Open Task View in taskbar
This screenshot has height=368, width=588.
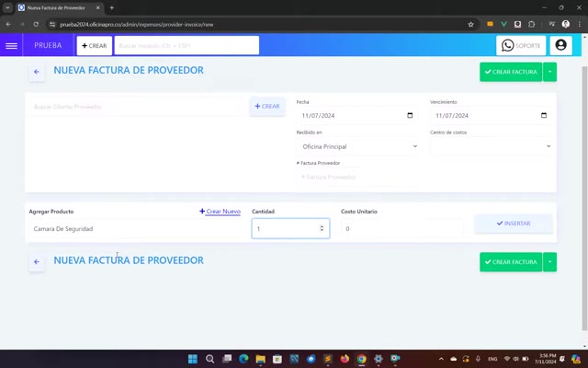point(227,359)
